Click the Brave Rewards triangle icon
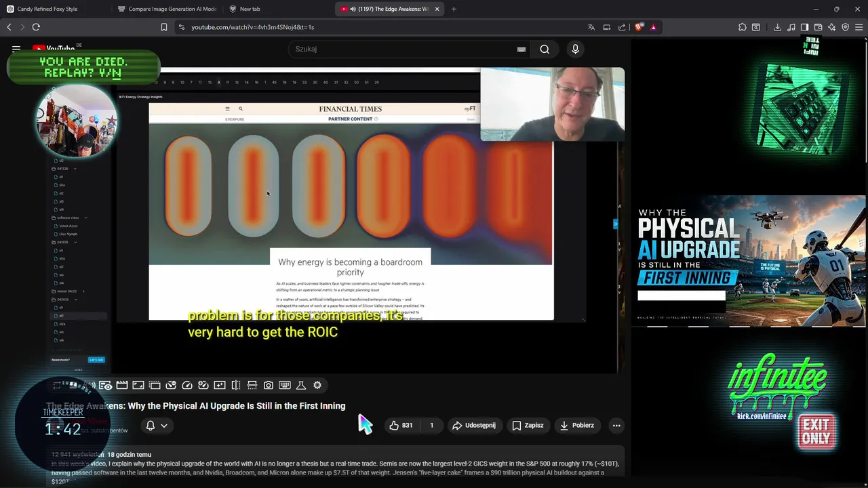This screenshot has height=488, width=868. coord(653,27)
